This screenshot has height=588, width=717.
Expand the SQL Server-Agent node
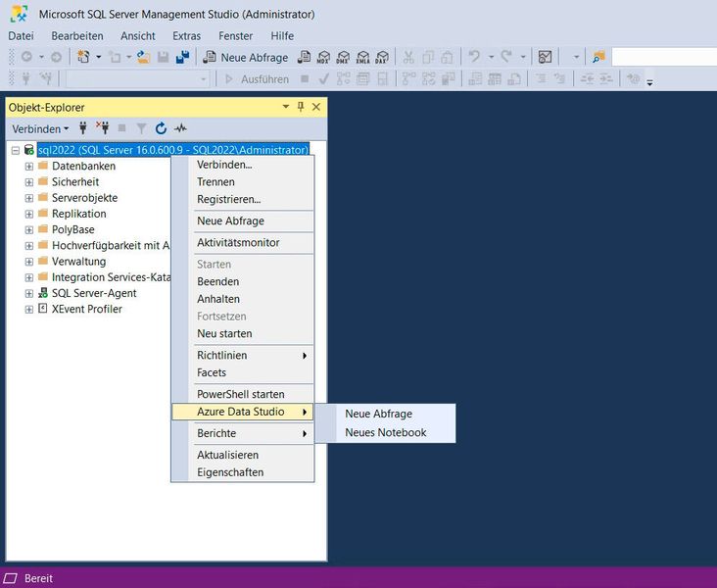pyautogui.click(x=28, y=293)
